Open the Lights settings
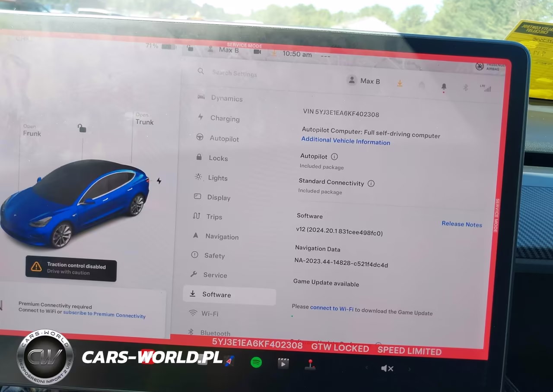Image resolution: width=553 pixels, height=392 pixels. (x=211, y=177)
